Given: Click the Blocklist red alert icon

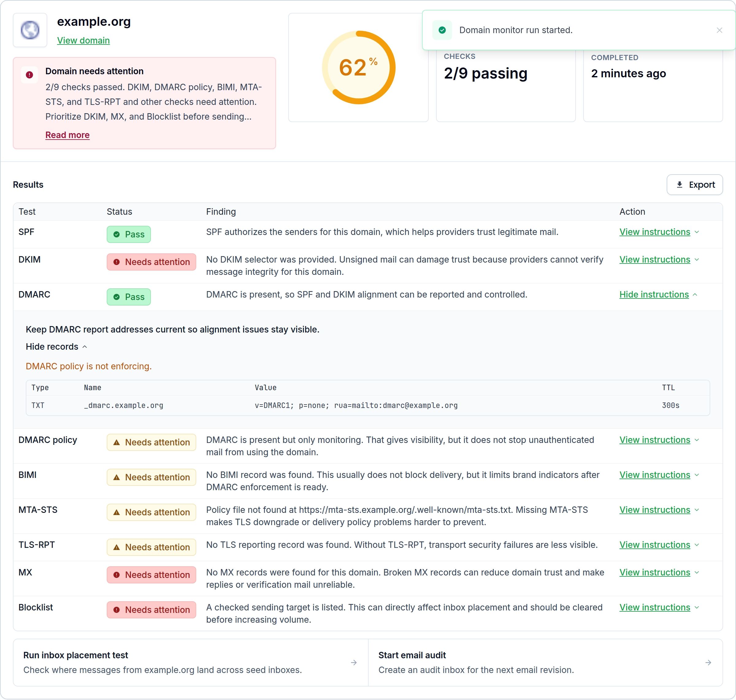Looking at the screenshot, I should click(117, 610).
